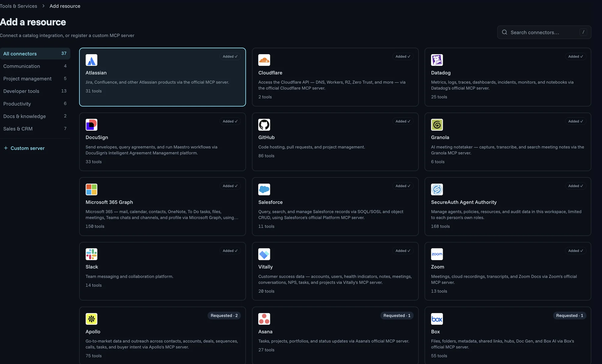
Task: Click the DocuSign logo icon
Action: [92, 125]
